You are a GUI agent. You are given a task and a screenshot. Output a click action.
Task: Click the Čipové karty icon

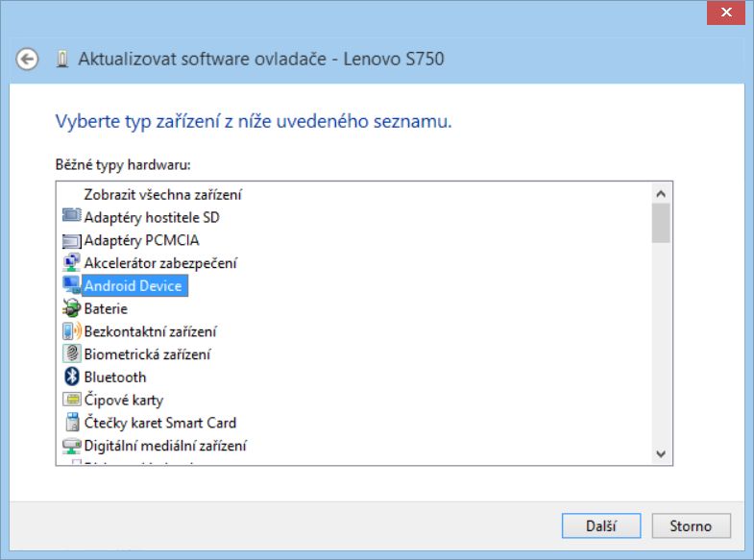(x=72, y=399)
